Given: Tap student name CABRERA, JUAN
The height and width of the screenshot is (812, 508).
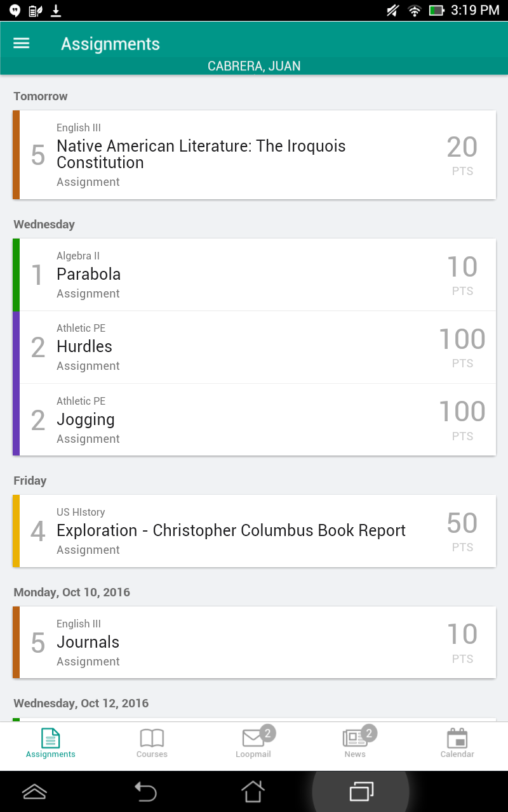Looking at the screenshot, I should [254, 66].
